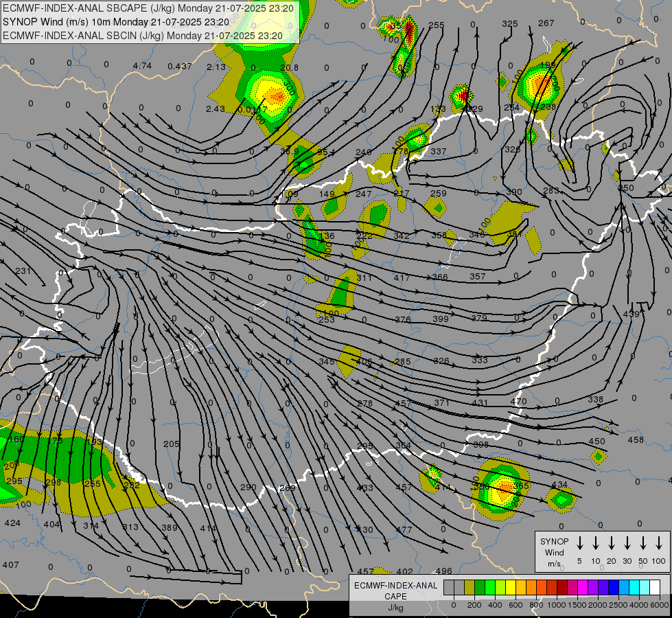Image resolution: width=672 pixels, height=618 pixels.
Task: Click the 200 tick label on the CAPE scale
Action: (x=474, y=605)
